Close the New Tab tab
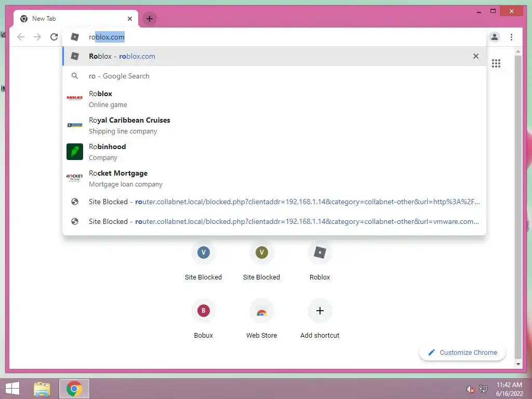The image size is (532, 399). pos(129,19)
